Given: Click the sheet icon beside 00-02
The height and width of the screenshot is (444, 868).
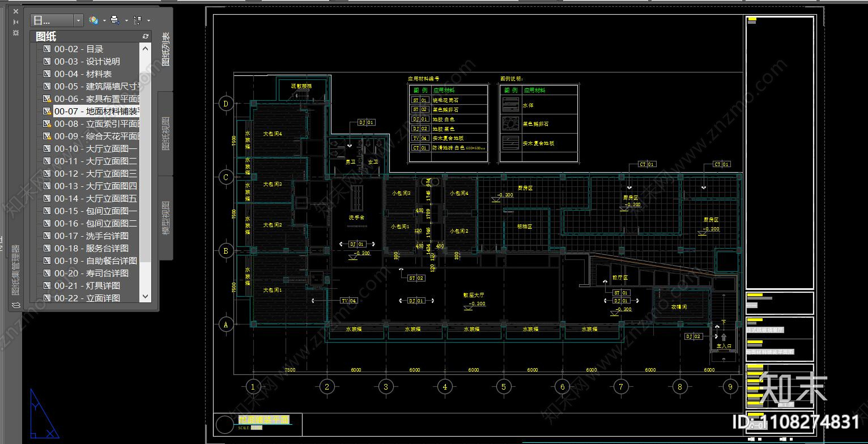Looking at the screenshot, I should 48,49.
